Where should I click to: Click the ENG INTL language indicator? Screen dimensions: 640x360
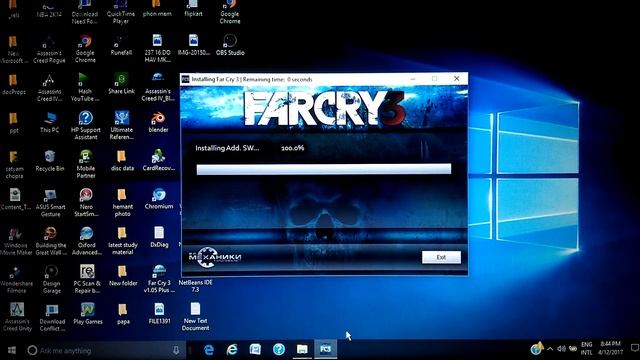click(x=587, y=349)
